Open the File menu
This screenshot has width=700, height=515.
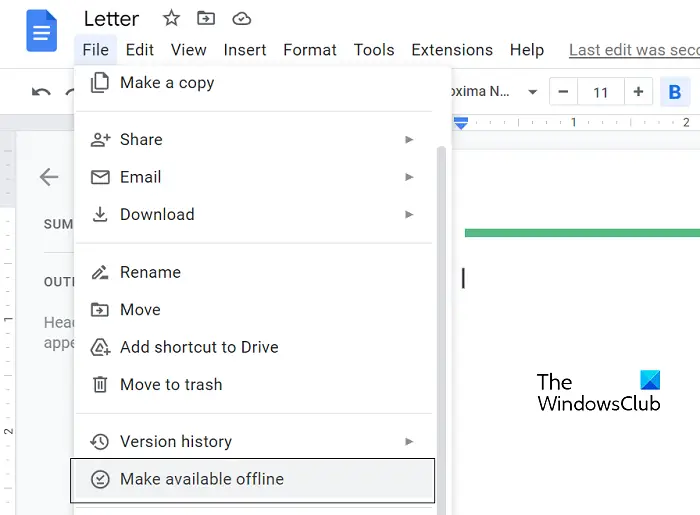[96, 50]
